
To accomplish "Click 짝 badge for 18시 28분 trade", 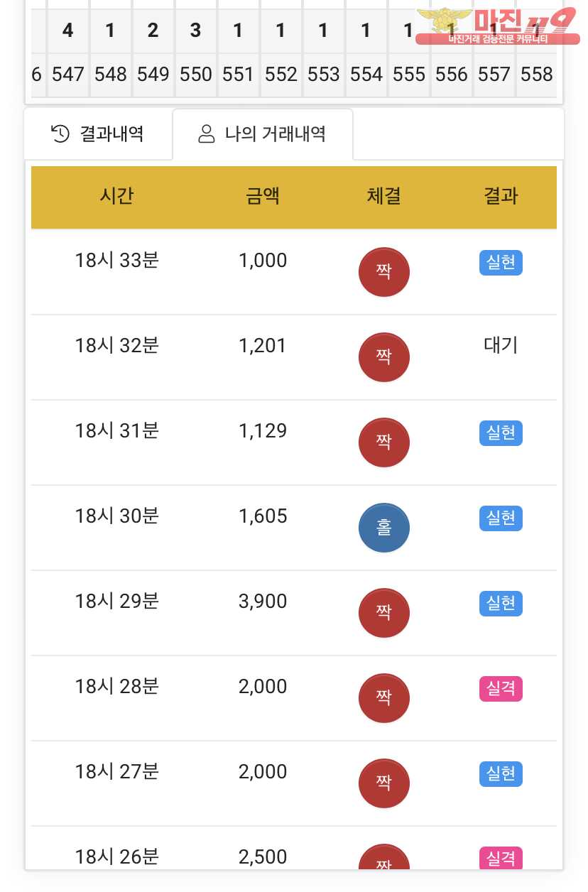I will point(383,697).
